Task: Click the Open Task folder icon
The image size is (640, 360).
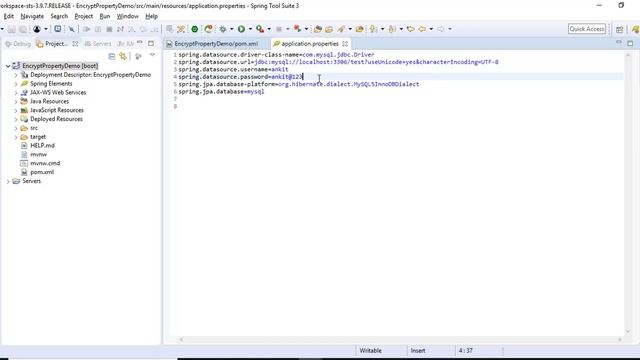Action: 329,29
